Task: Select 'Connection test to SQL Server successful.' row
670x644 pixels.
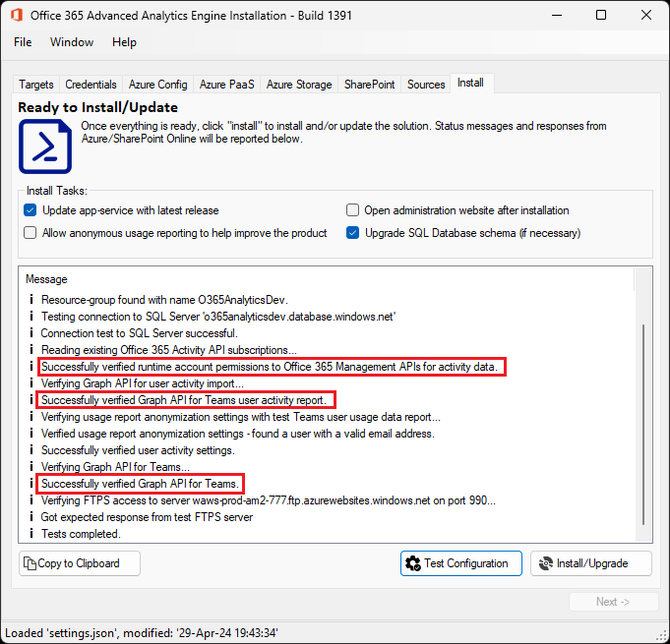Action: click(x=140, y=332)
